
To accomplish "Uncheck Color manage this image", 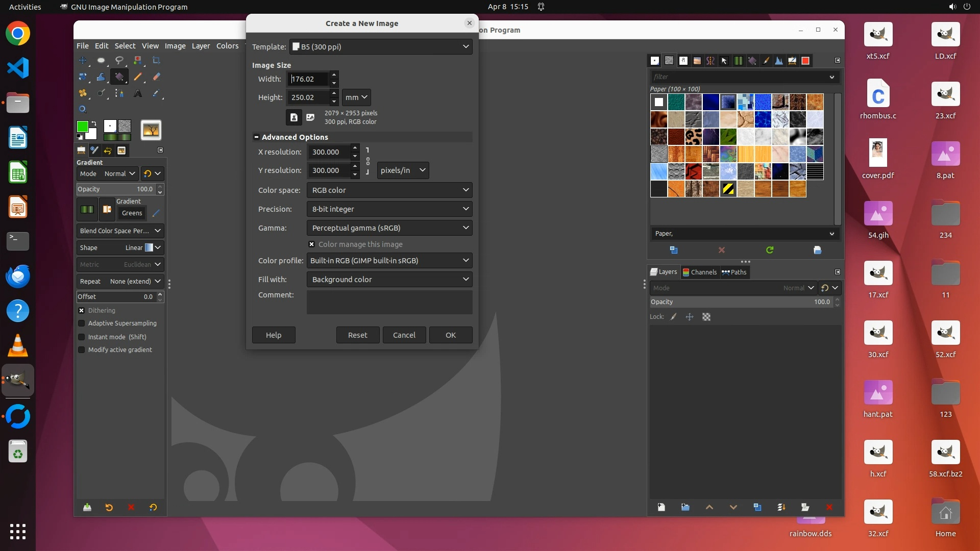I will [x=311, y=244].
